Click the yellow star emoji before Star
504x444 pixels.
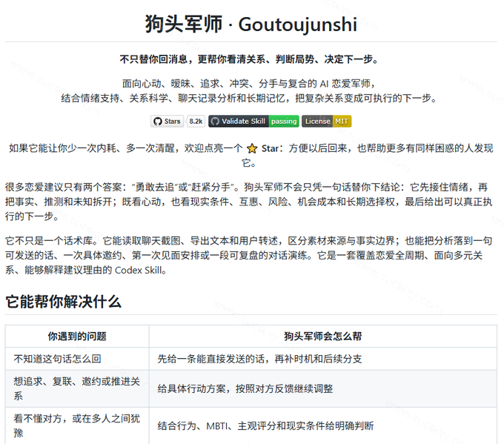pos(252,148)
